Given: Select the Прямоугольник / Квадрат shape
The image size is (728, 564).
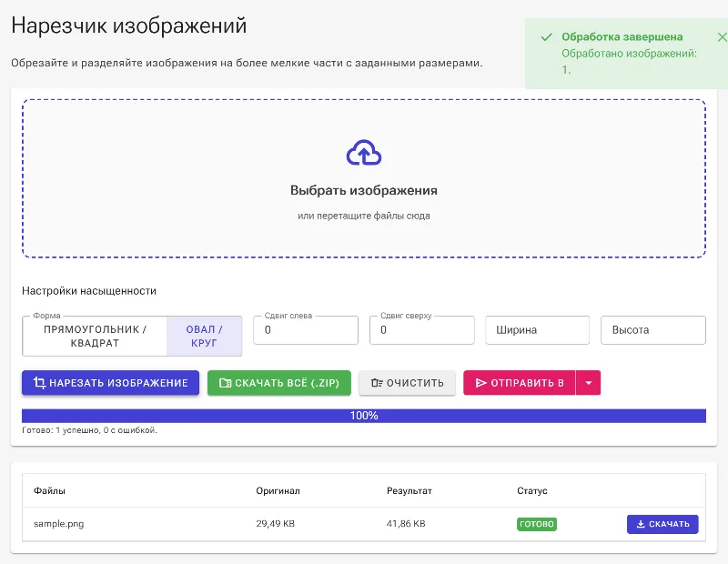Looking at the screenshot, I should coord(95,336).
